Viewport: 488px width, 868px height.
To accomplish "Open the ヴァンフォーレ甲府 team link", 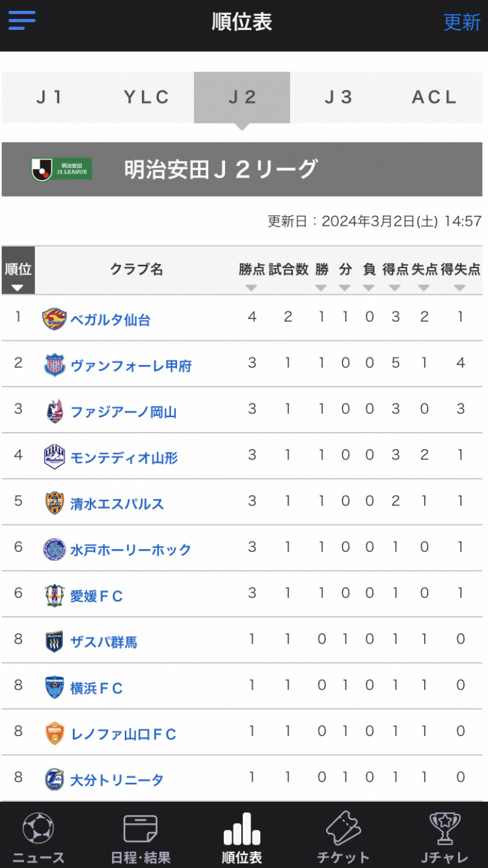I will tap(131, 366).
